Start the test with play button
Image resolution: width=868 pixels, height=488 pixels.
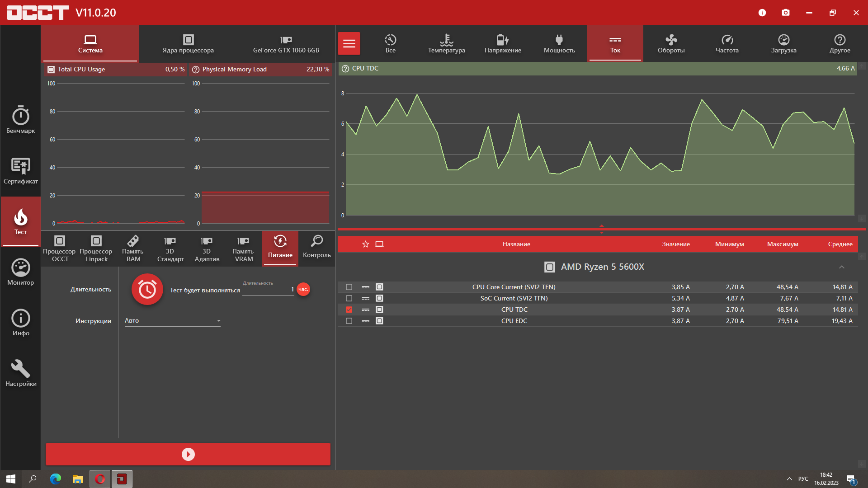pyautogui.click(x=188, y=454)
